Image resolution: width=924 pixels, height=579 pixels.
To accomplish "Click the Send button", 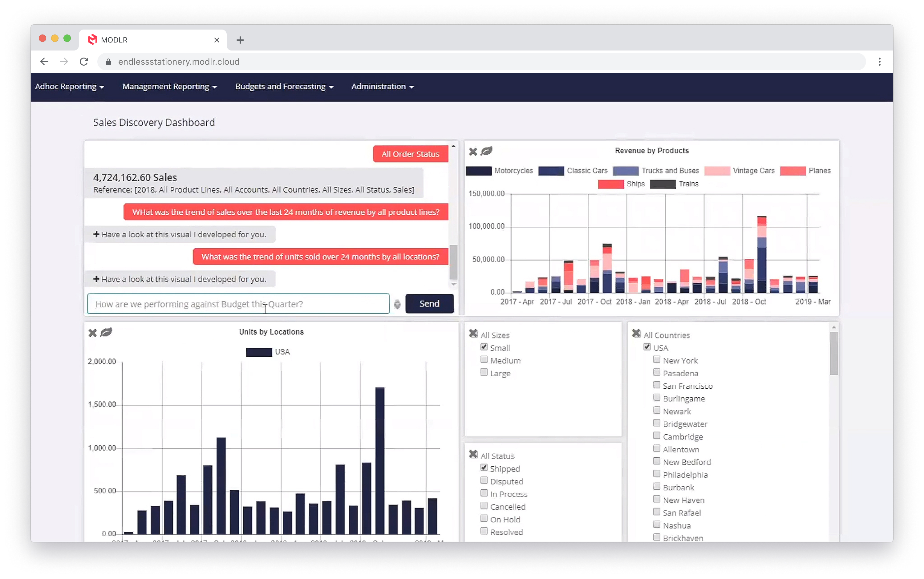I will tap(429, 304).
